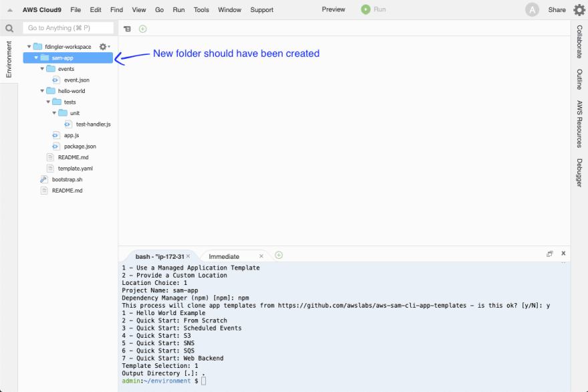Image resolution: width=588 pixels, height=392 pixels.
Task: Select the root-level README.md file
Action: [x=67, y=191]
